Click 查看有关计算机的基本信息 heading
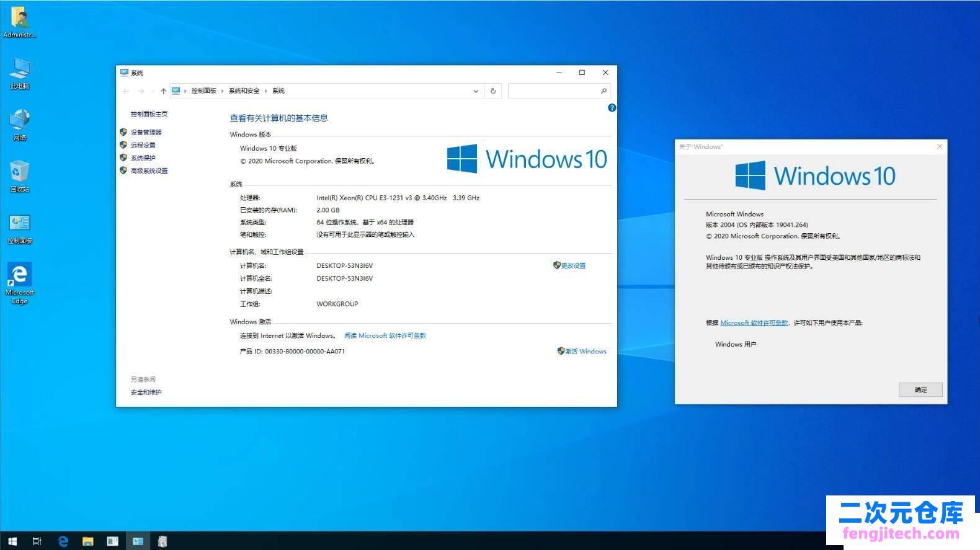This screenshot has height=550, width=980. click(x=279, y=118)
